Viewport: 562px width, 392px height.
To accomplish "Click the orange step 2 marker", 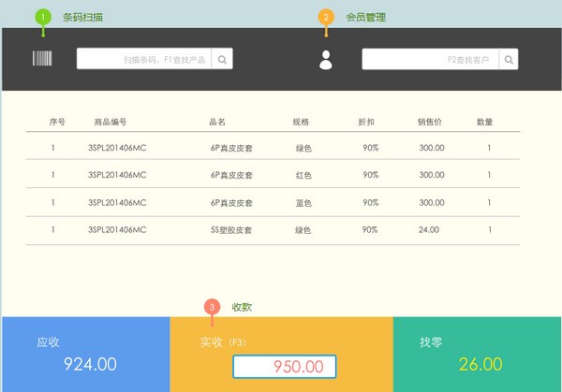I will click(326, 17).
